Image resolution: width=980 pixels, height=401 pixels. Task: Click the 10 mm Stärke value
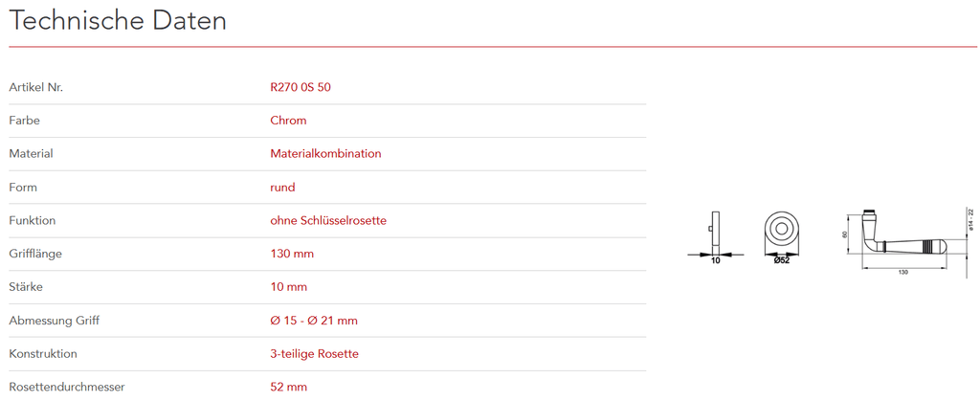(x=288, y=287)
